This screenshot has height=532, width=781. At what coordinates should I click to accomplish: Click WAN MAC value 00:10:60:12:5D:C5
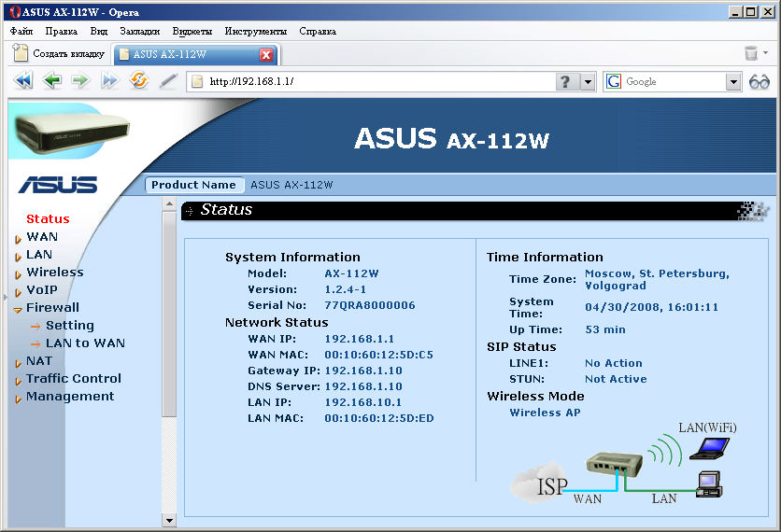pos(378,355)
